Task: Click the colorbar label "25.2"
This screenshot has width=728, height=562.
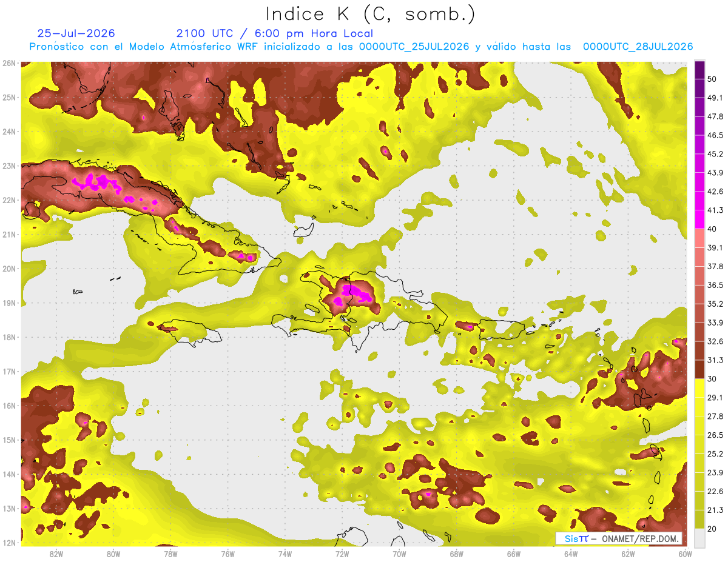Action: 715,454
